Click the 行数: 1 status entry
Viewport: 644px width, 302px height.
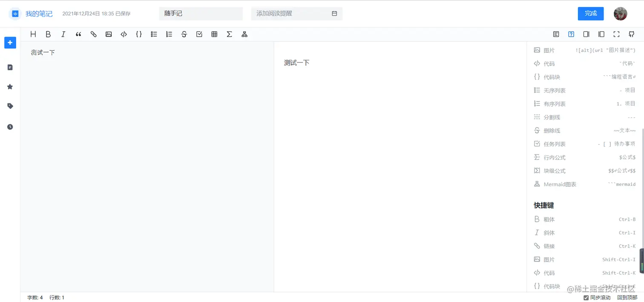click(57, 298)
